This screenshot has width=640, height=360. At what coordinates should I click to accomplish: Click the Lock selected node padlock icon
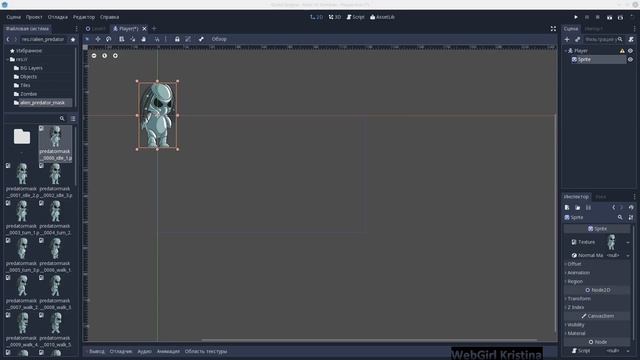pyautogui.click(x=177, y=39)
